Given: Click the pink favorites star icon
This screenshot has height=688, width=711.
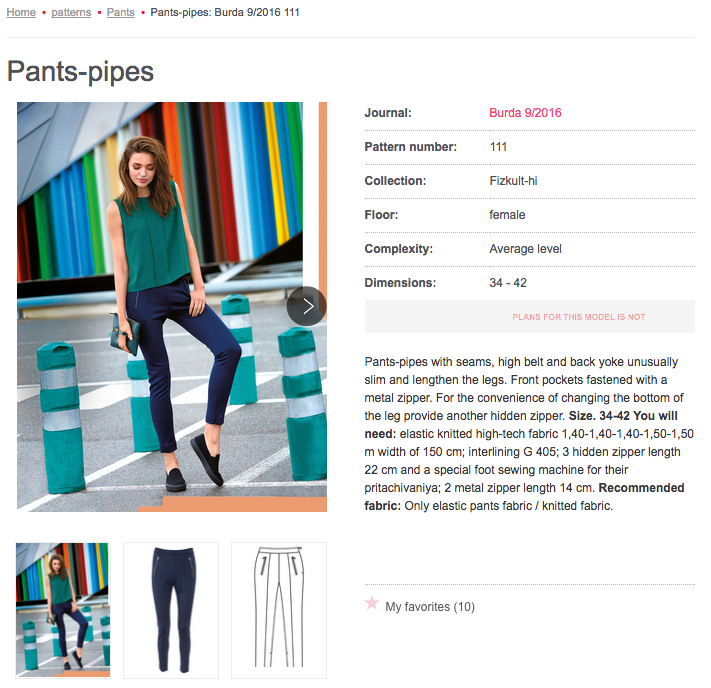Looking at the screenshot, I should 372,603.
